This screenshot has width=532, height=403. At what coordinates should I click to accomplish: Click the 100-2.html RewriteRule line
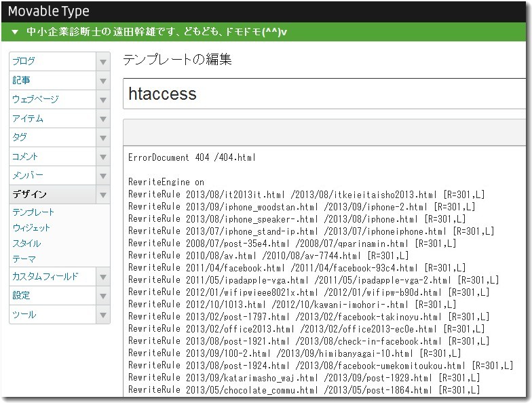tap(294, 353)
